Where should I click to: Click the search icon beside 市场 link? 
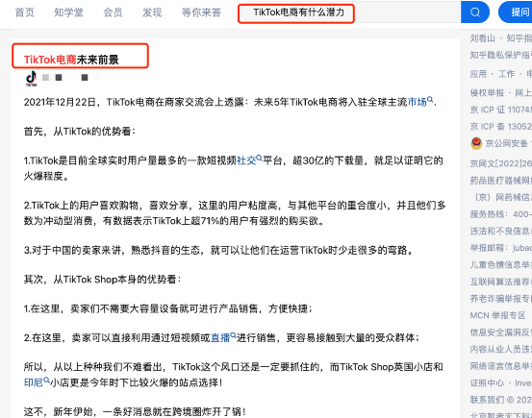pos(430,99)
